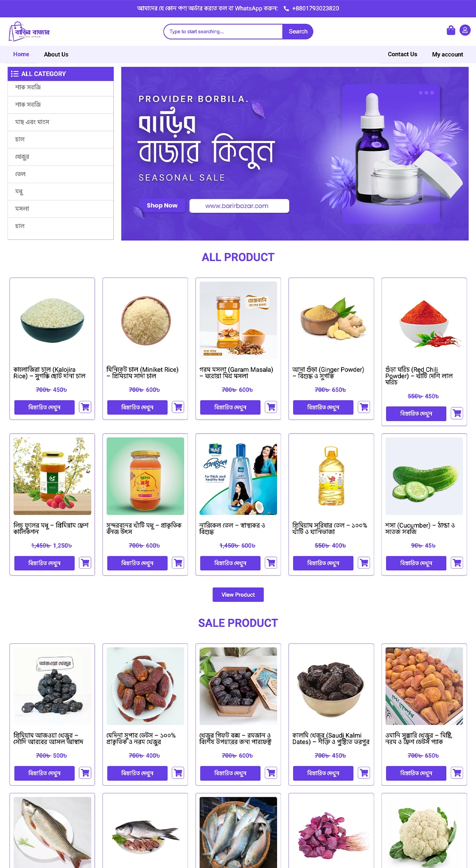The image size is (476, 868).
Task: Open My account link
Action: pos(448,54)
